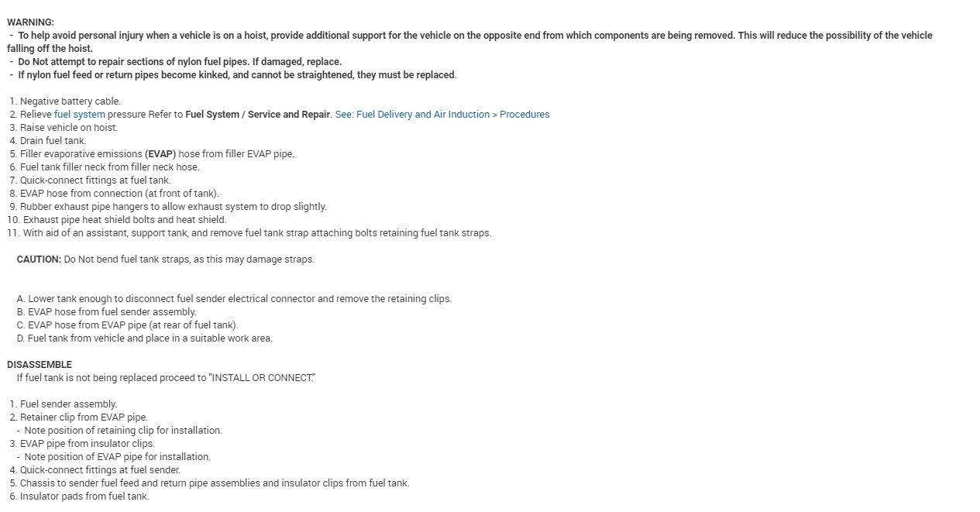Click "Quick-connect fittings at fuel sender" step
The image size is (980, 512).
100,470
